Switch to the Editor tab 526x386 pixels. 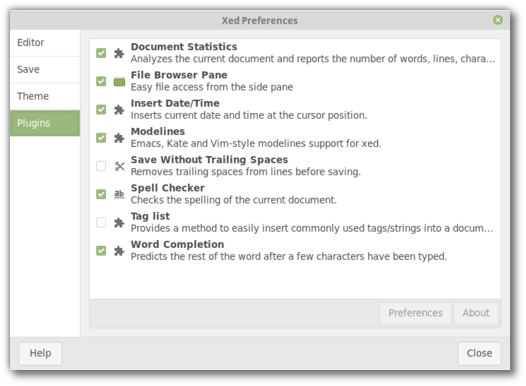tap(45, 43)
